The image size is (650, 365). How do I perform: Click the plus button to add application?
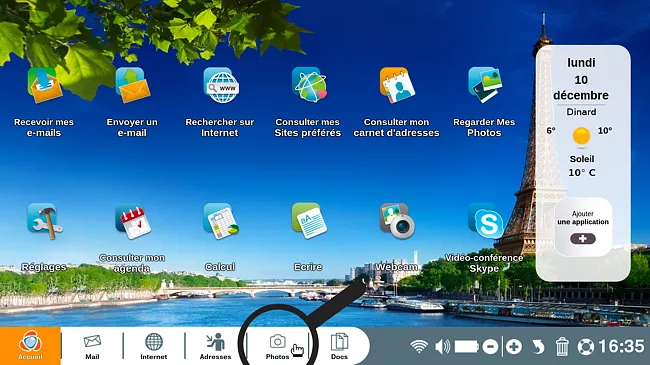582,238
